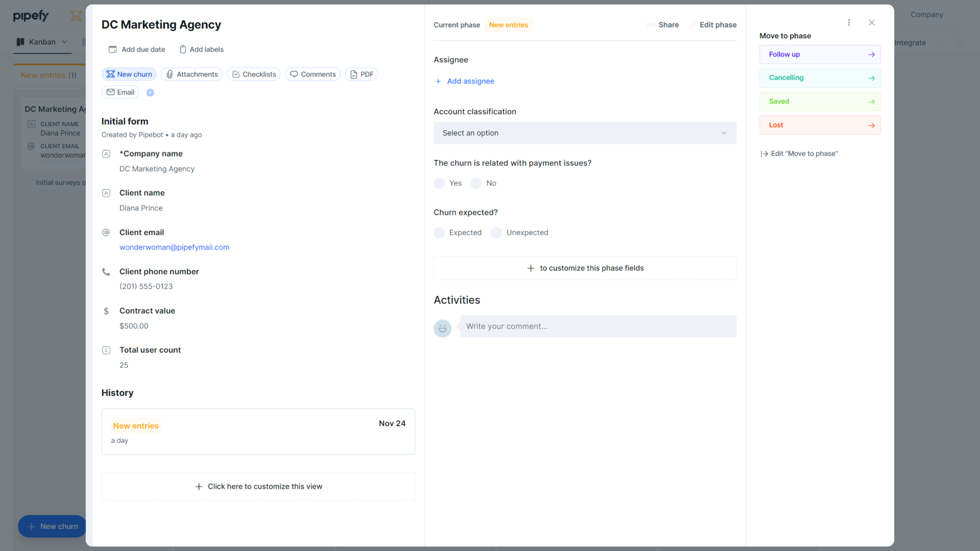This screenshot has height=551, width=980.
Task: Select Yes for payment issues question
Action: (x=439, y=183)
